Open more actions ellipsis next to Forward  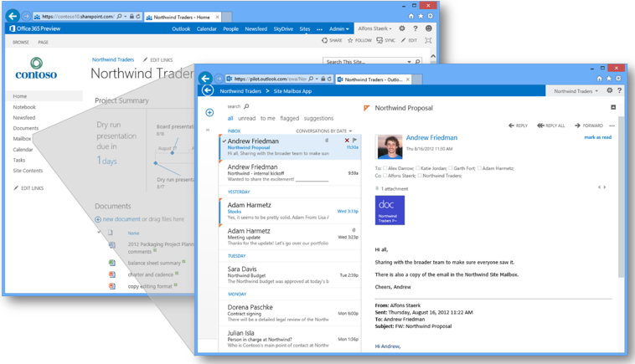612,126
